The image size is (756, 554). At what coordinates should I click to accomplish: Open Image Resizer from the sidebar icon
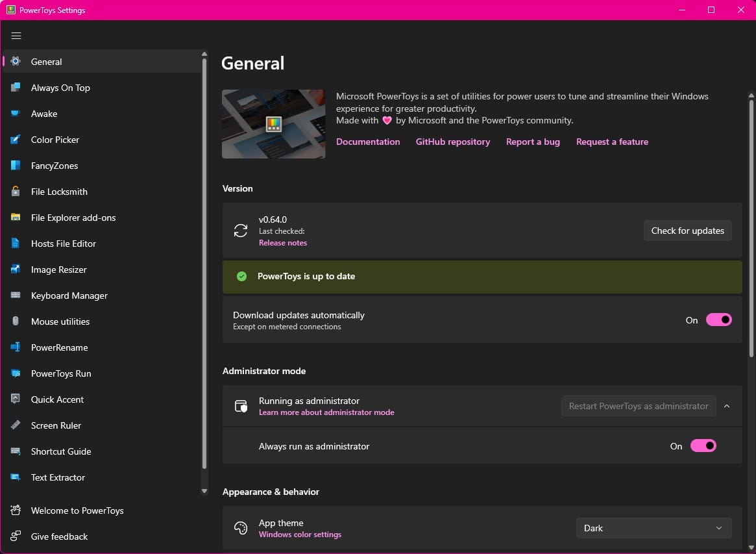click(15, 270)
